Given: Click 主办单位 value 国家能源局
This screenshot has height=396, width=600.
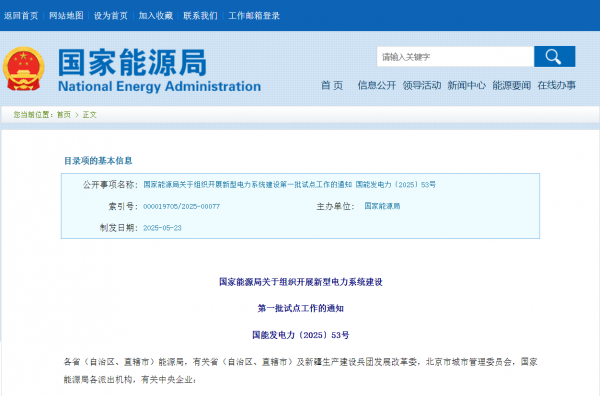Looking at the screenshot, I should [x=382, y=206].
